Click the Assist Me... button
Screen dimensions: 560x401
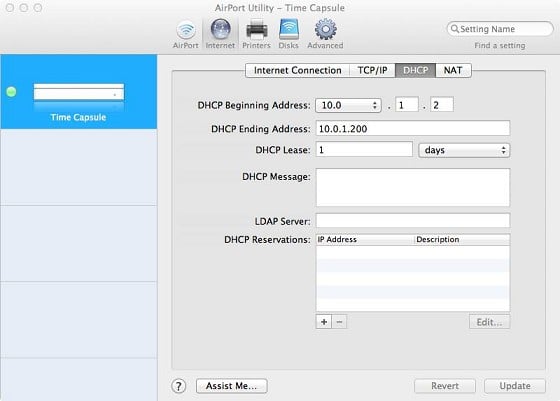[231, 386]
